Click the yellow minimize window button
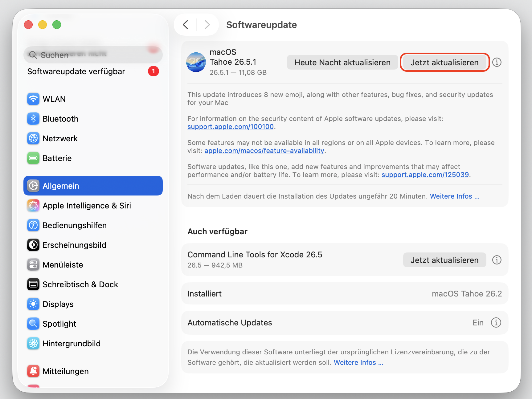The width and height of the screenshot is (532, 399). (43, 25)
